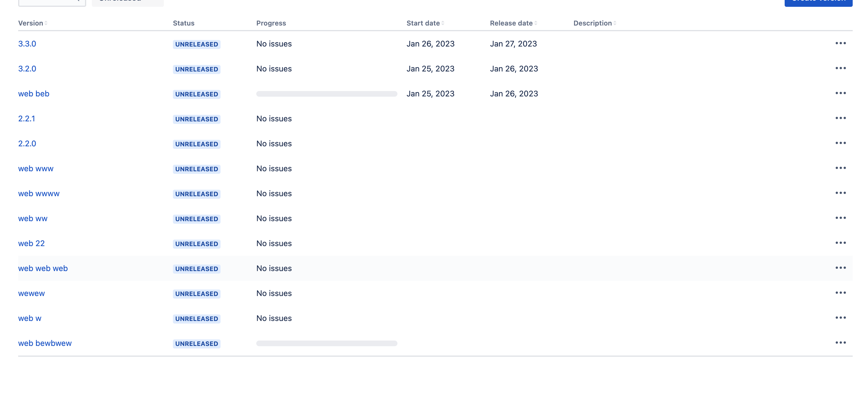The height and width of the screenshot is (393, 868).
Task: Open the Unreleased status filter dropdown
Action: 128,2
